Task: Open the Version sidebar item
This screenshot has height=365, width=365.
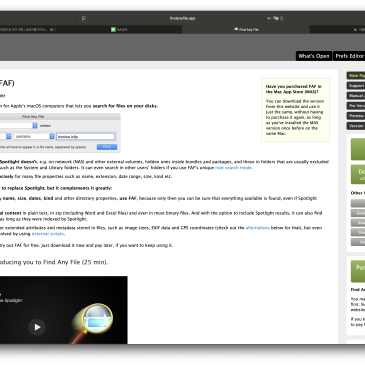Action: pos(356,126)
